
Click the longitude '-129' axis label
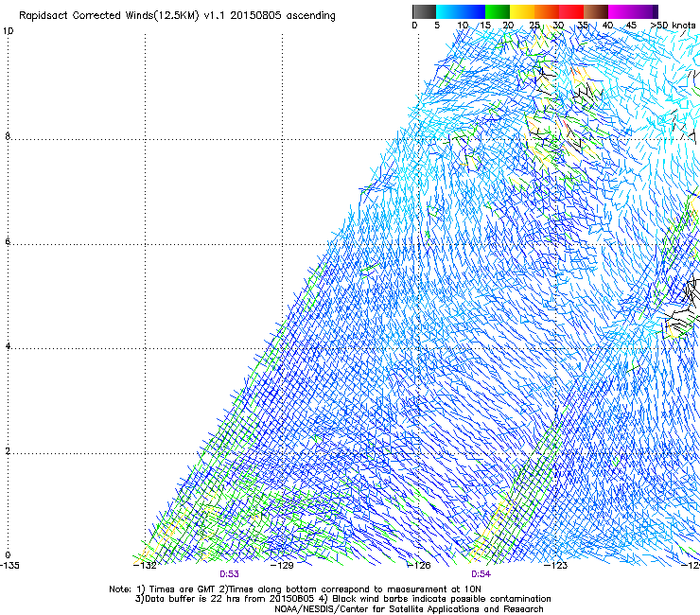click(x=283, y=566)
